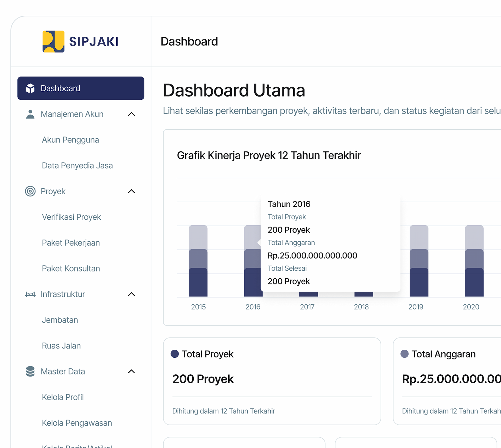Select Paket Pekerjaan in the sidebar
The image size is (501, 448).
pyautogui.click(x=71, y=243)
